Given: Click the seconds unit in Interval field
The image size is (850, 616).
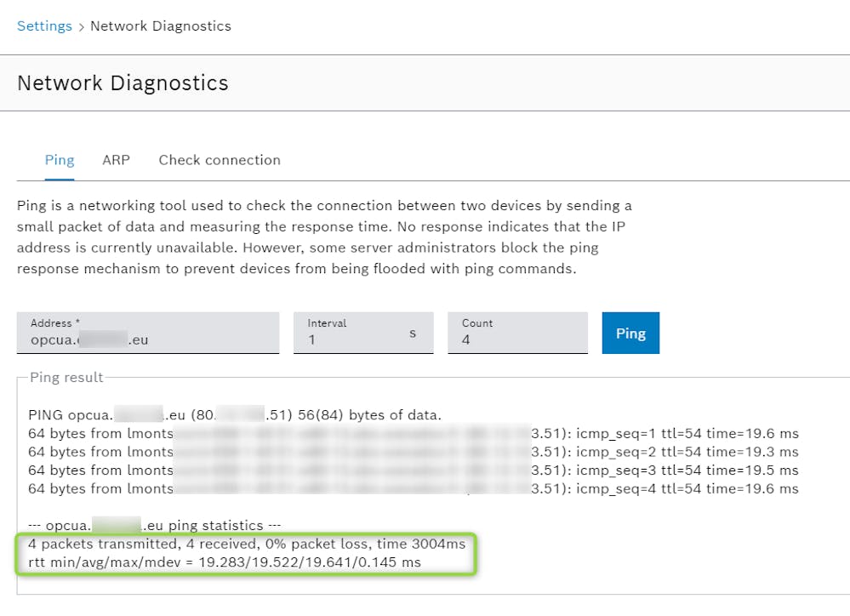Looking at the screenshot, I should 413,333.
